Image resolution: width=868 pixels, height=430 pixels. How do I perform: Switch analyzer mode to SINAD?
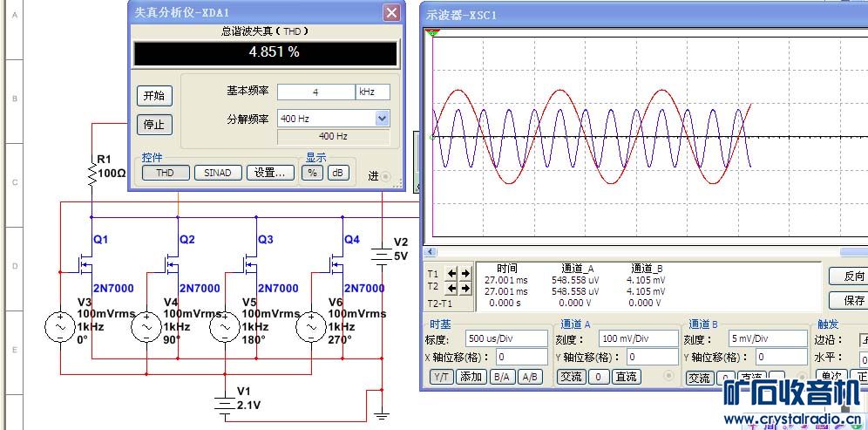click(217, 173)
